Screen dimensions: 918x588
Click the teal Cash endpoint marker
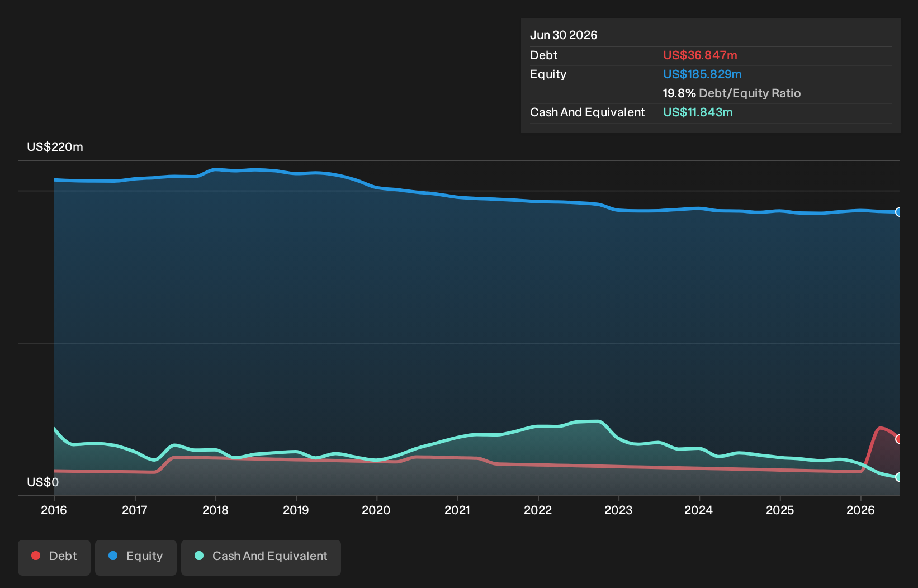(x=899, y=477)
